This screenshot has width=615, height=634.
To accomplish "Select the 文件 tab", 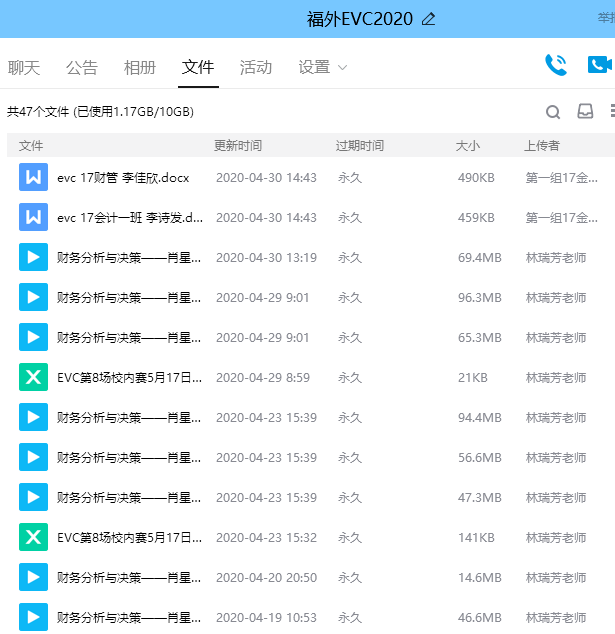I will 198,68.
